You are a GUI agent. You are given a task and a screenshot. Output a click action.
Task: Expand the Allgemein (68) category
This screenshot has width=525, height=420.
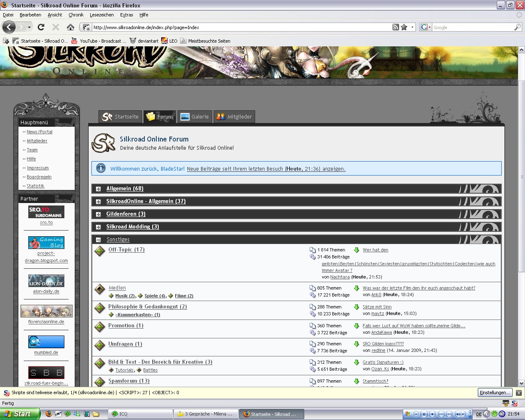click(98, 189)
